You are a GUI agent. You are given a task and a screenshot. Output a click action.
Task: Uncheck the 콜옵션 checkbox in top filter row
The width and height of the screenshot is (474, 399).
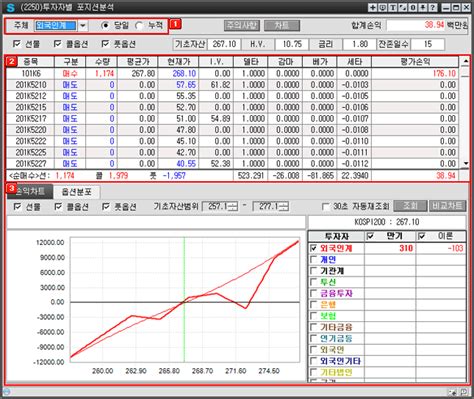tap(58, 44)
